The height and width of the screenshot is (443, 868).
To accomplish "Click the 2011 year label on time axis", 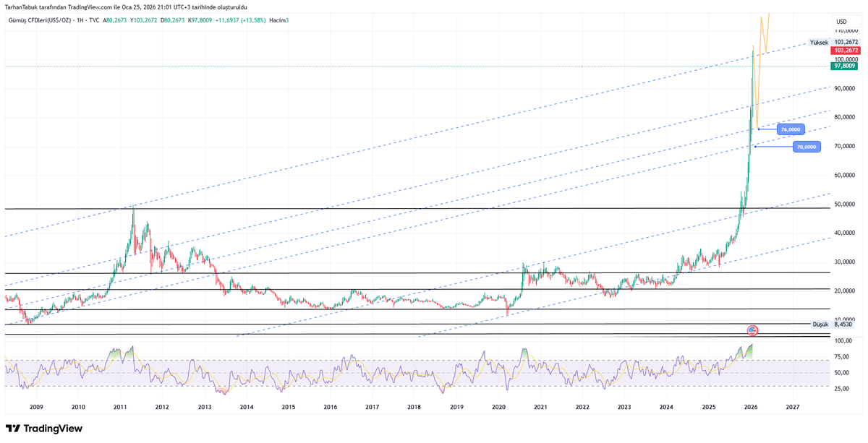I will [120, 407].
